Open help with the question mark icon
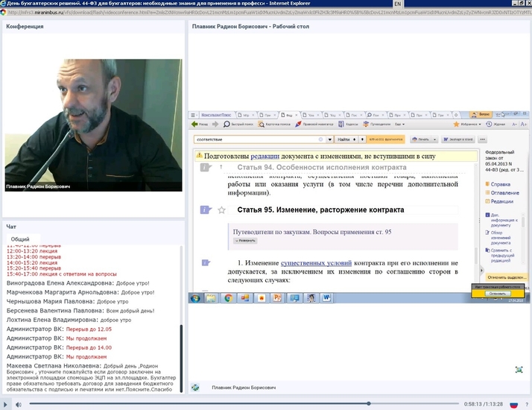532x410 pixels. point(527,405)
